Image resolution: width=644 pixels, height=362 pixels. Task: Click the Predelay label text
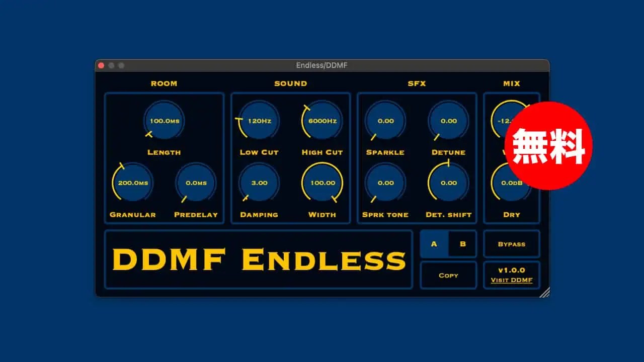[196, 215]
